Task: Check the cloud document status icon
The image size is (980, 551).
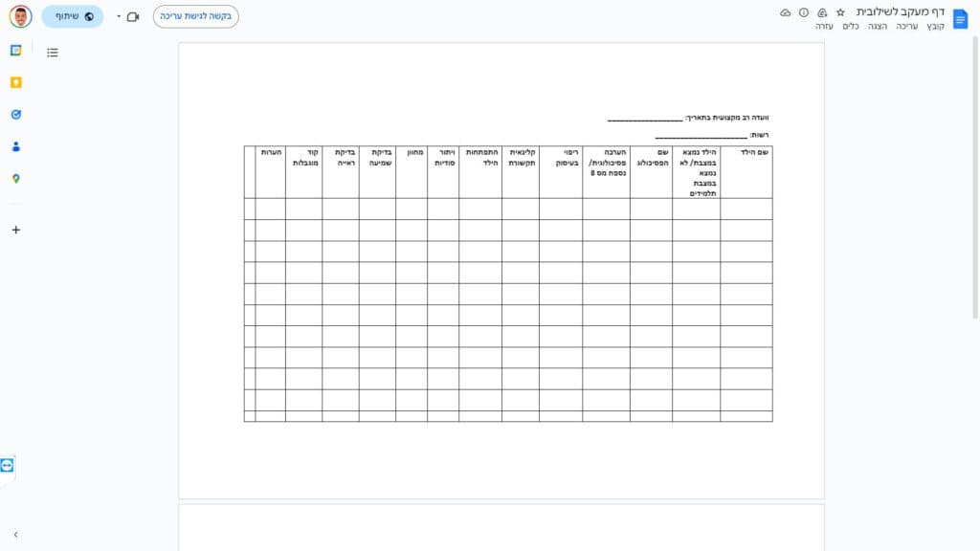Action: [786, 12]
